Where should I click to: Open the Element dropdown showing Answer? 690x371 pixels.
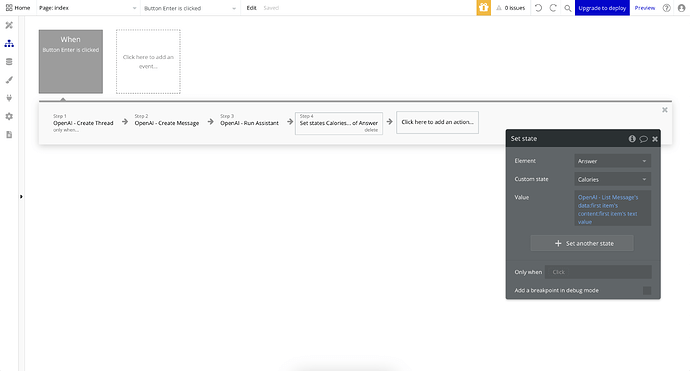pyautogui.click(x=612, y=161)
